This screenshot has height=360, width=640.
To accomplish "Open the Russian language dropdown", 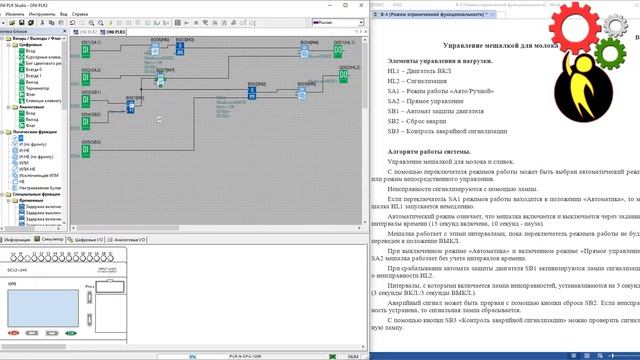I will click(x=361, y=23).
